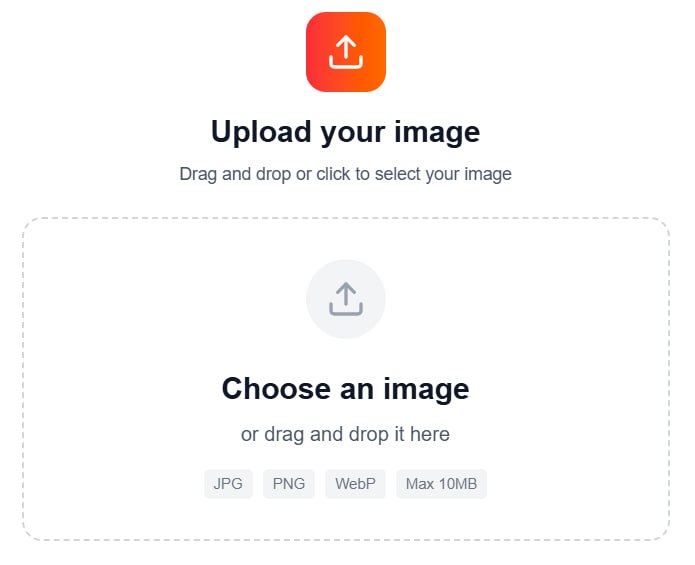Click the gray circular upload icon
The height and width of the screenshot is (565, 695).
click(x=346, y=299)
